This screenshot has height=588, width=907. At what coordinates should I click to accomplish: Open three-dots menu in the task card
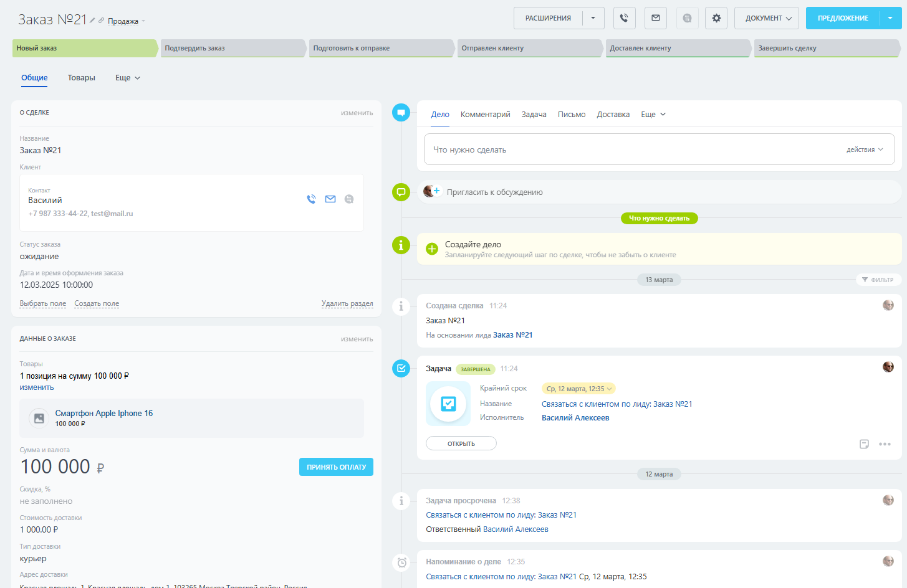tap(885, 444)
